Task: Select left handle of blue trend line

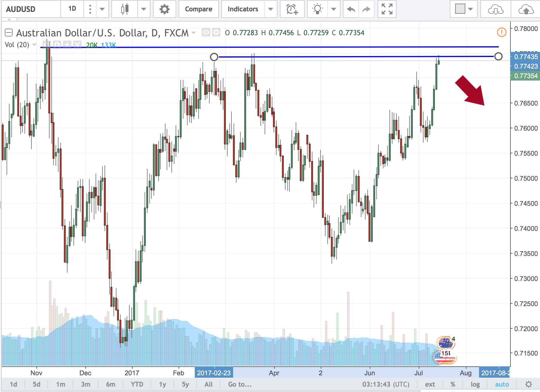Action: tap(214, 57)
